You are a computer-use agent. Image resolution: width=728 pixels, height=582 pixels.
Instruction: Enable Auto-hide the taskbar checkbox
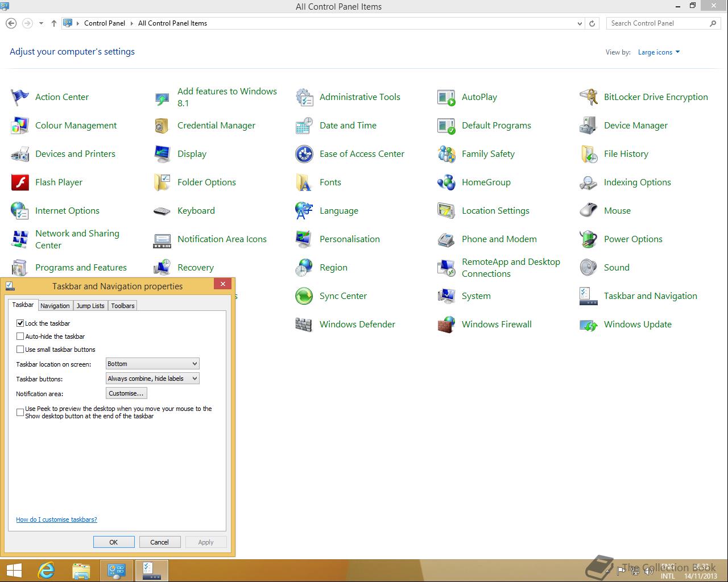(x=20, y=336)
